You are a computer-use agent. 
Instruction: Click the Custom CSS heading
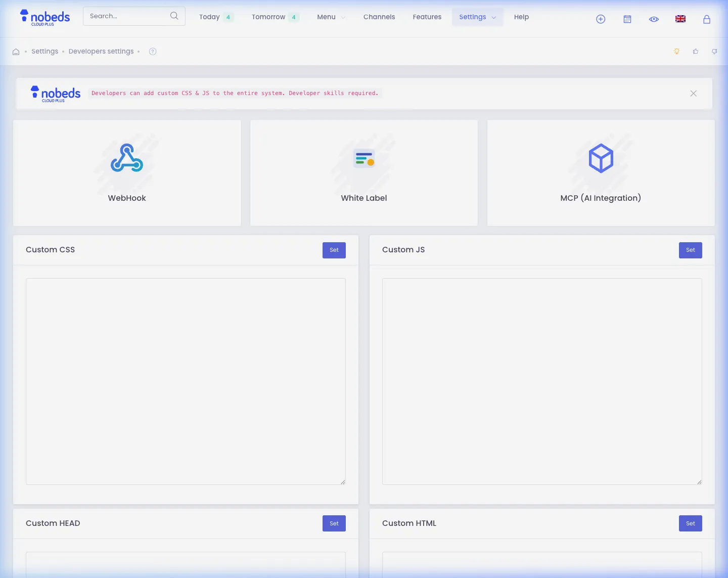[x=50, y=250]
